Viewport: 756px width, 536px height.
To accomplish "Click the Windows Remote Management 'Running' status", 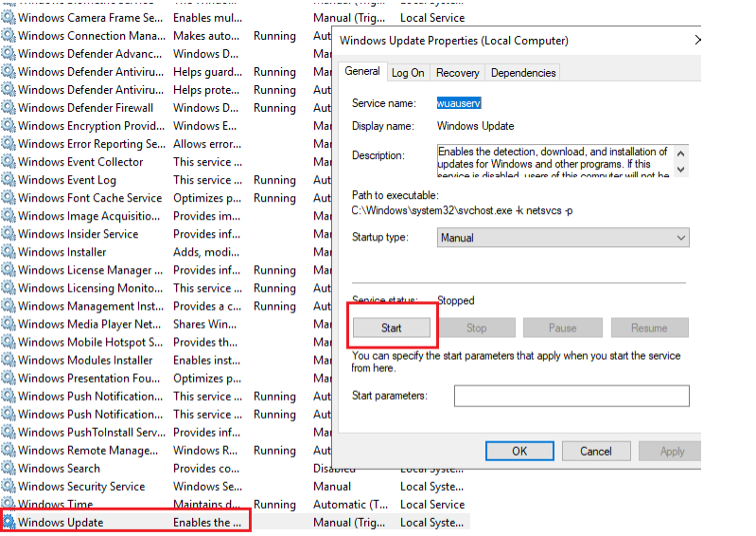I will click(274, 450).
